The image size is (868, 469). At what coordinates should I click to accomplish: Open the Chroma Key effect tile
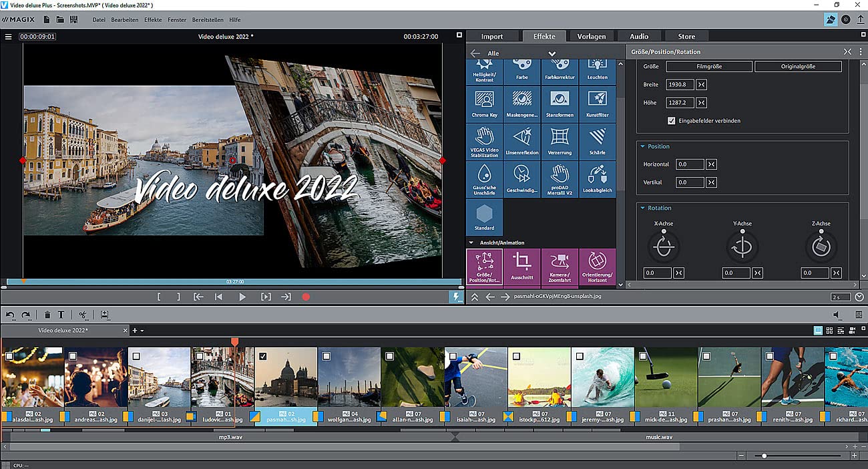coord(484,104)
